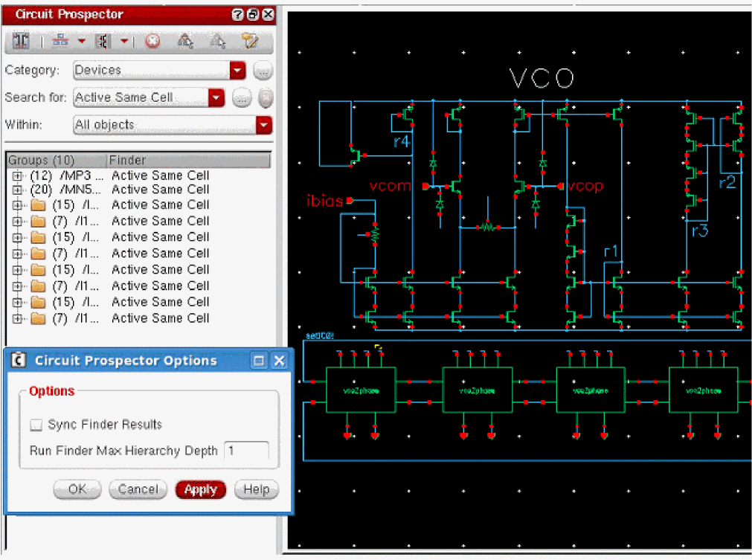The height and width of the screenshot is (560, 752).
Task: Open the Category dropdown showing Devices
Action: point(237,71)
